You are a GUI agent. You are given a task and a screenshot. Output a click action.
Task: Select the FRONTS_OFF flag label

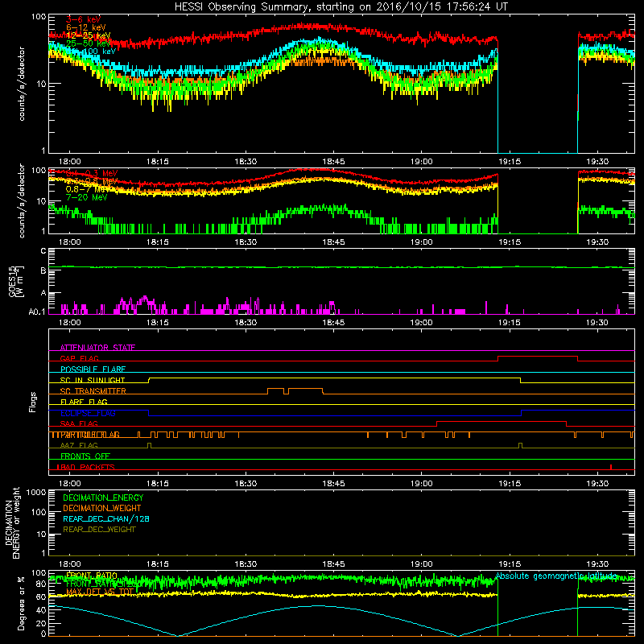(x=85, y=456)
